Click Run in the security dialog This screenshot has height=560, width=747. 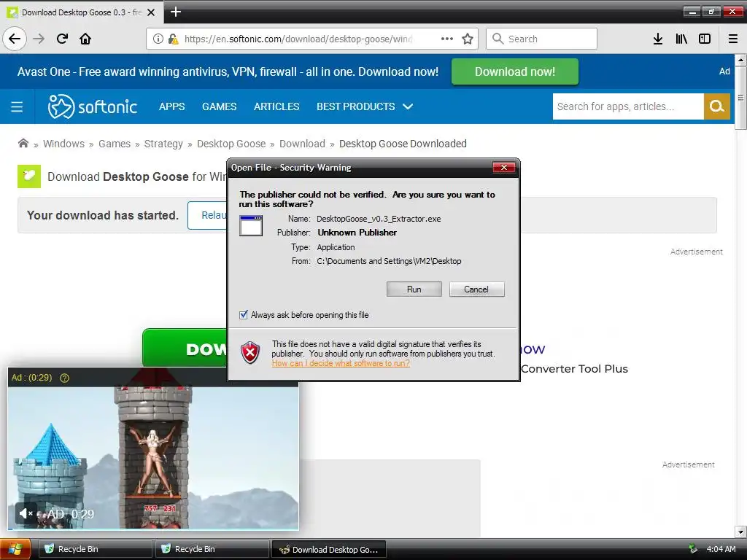pyautogui.click(x=414, y=289)
